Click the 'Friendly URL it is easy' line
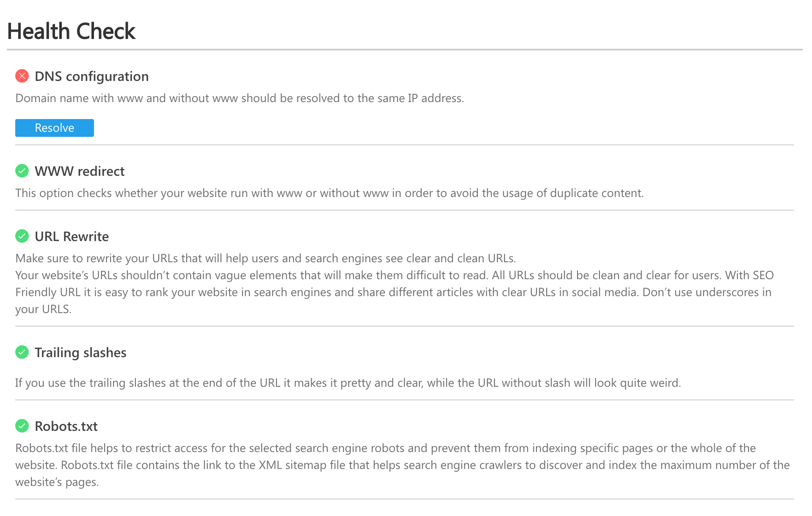The image size is (812, 516). click(393, 292)
